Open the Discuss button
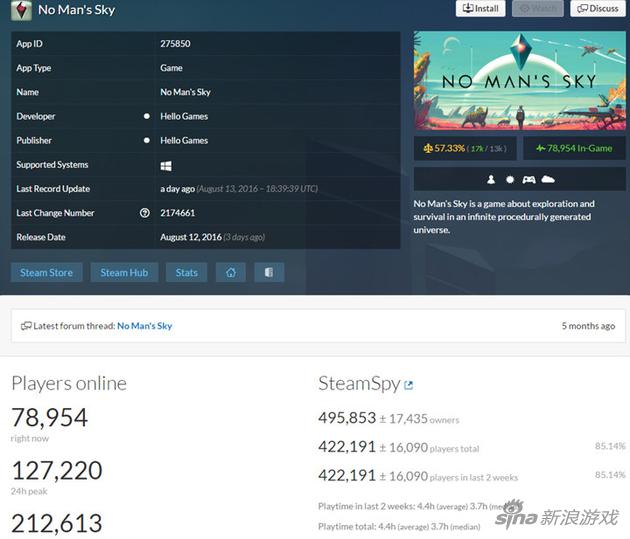 (598, 8)
